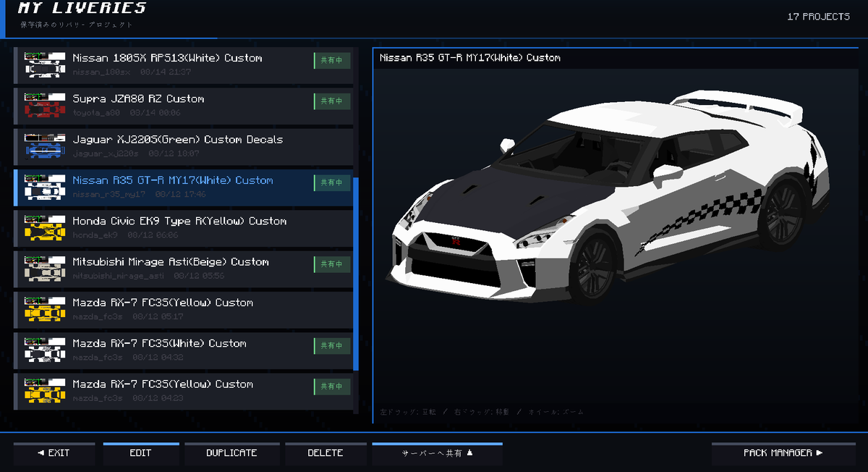This screenshot has width=868, height=472.
Task: Select "Jaguar XJ220S(Green) Custom Decals" project title
Action: [177, 139]
